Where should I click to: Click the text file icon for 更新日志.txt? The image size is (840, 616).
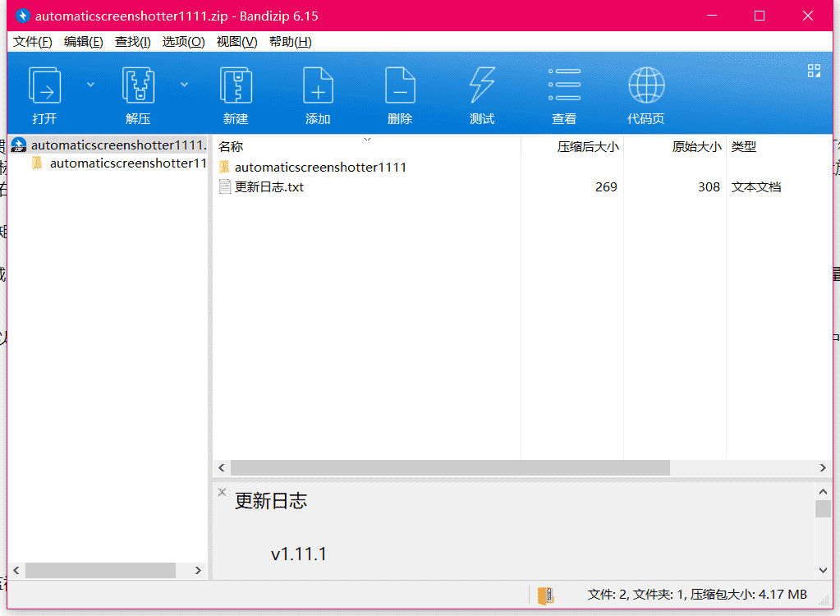pos(225,187)
